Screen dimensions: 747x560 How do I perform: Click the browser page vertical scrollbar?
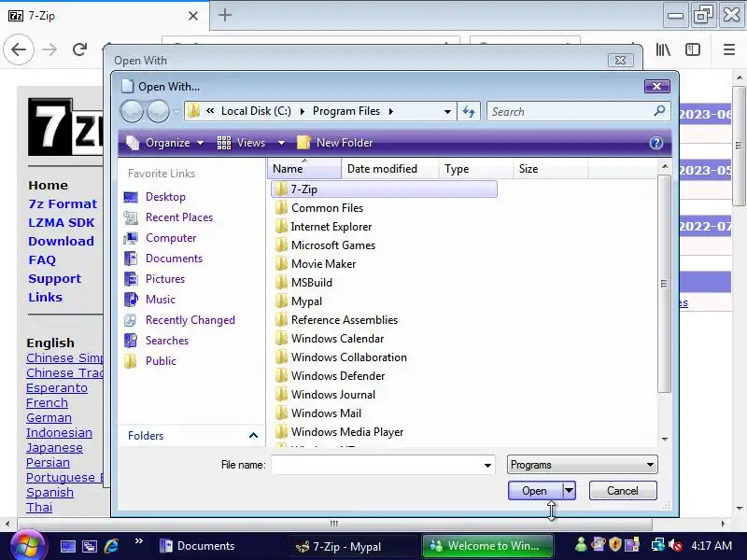pos(739,146)
